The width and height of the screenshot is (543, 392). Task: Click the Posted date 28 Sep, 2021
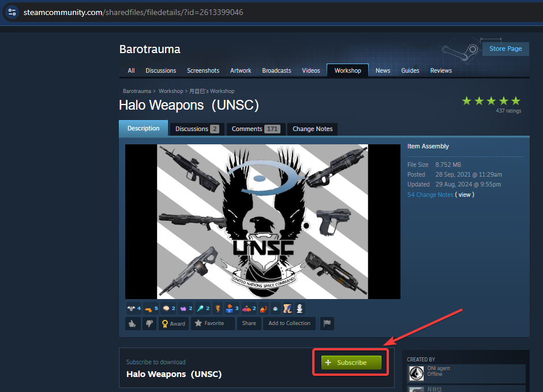pos(469,175)
